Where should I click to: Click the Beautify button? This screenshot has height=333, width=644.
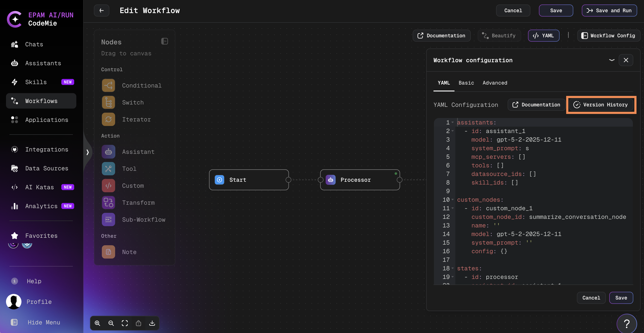click(x=499, y=36)
